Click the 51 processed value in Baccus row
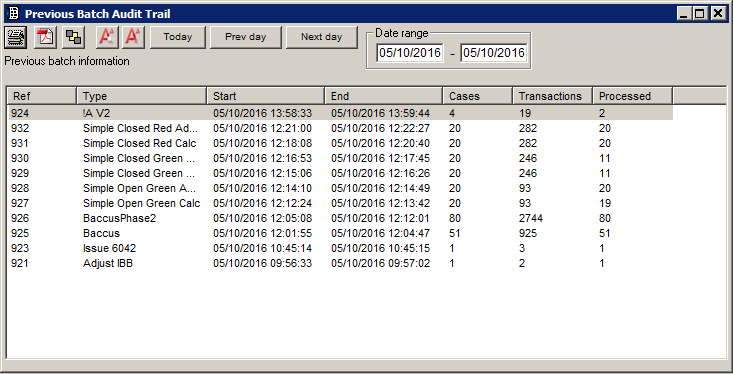This screenshot has height=374, width=733. coord(605,233)
